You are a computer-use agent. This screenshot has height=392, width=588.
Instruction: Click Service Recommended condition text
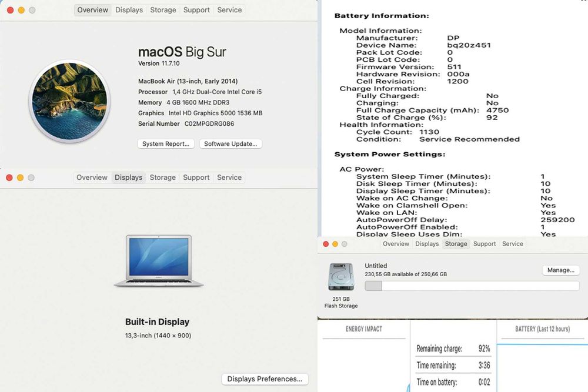[x=469, y=139]
